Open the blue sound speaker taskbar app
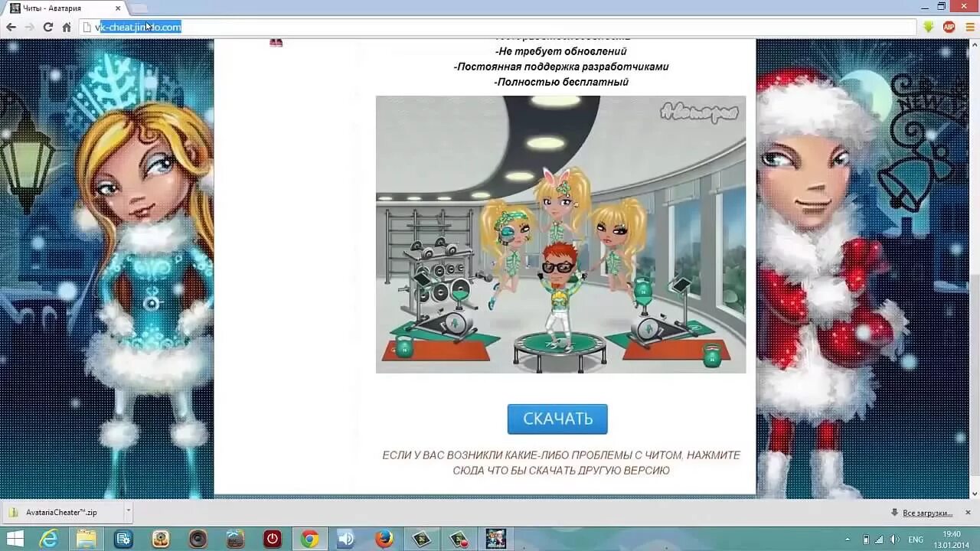The image size is (980, 551). click(x=346, y=539)
